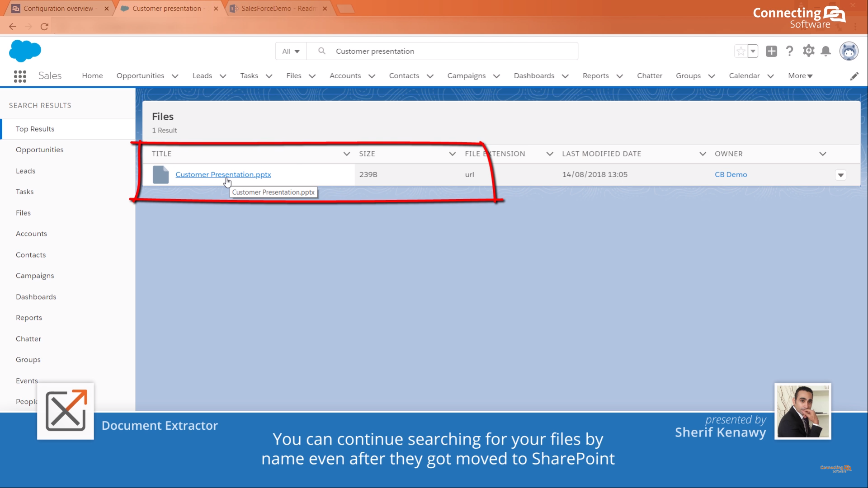The height and width of the screenshot is (488, 868).
Task: Open Salesforce Help question mark icon
Action: click(790, 51)
